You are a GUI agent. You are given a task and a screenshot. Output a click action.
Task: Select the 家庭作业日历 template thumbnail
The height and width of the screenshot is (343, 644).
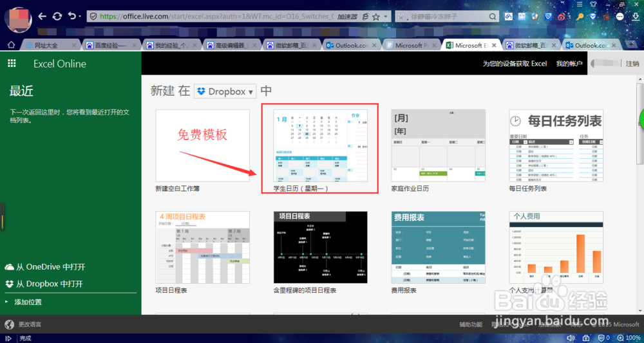pyautogui.click(x=438, y=145)
